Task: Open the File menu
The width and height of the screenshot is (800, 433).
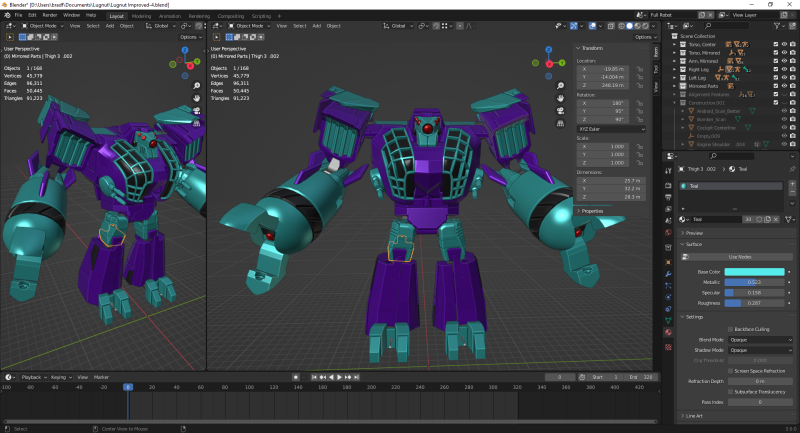Action: (x=18, y=15)
